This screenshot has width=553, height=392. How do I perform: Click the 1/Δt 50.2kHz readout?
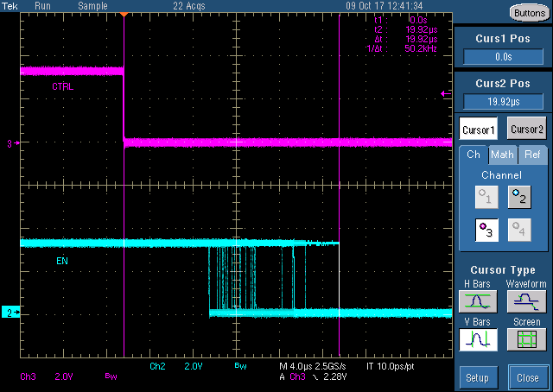tap(402, 48)
